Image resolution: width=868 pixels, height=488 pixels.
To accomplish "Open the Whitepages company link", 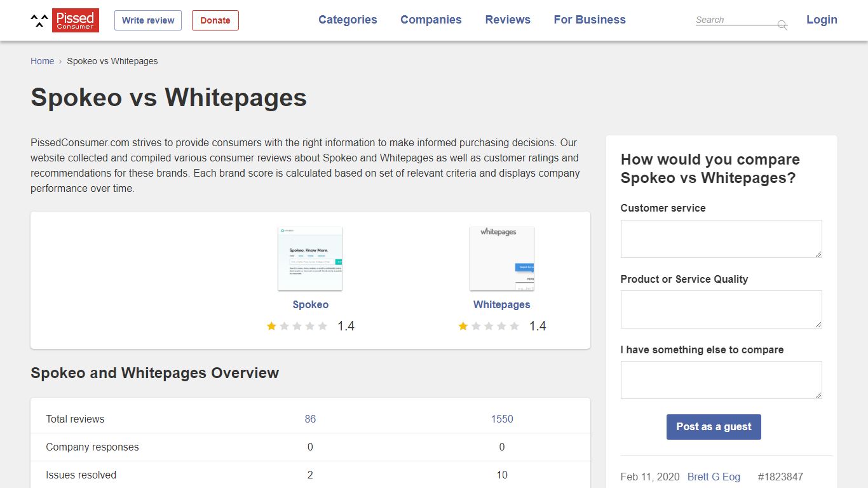I will (x=502, y=304).
